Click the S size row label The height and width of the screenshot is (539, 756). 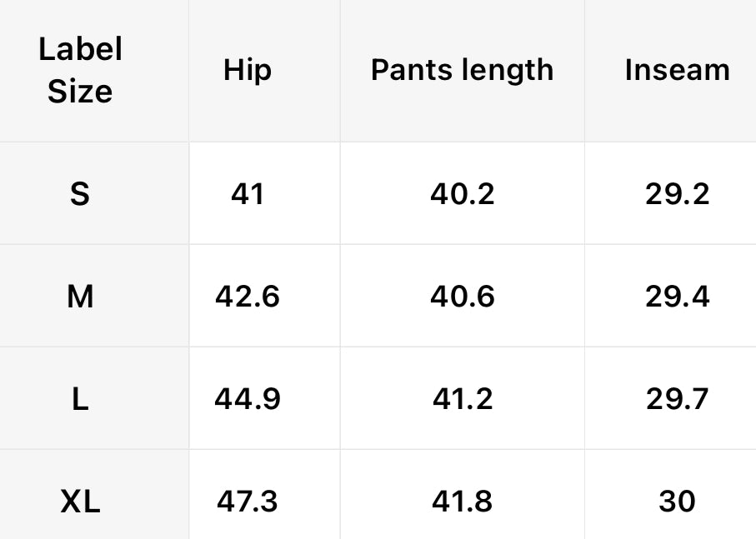(80, 194)
